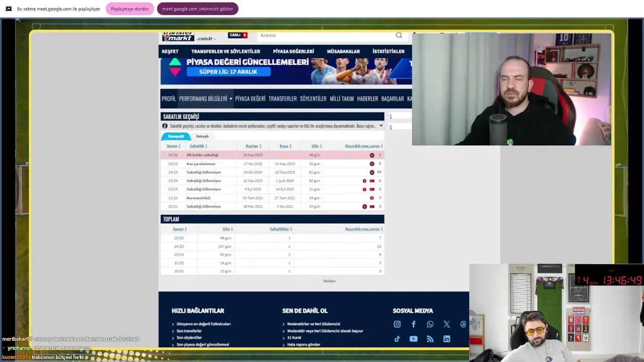Open Son transferler link
Image resolution: width=644 pixels, height=362 pixels.
pyautogui.click(x=189, y=331)
